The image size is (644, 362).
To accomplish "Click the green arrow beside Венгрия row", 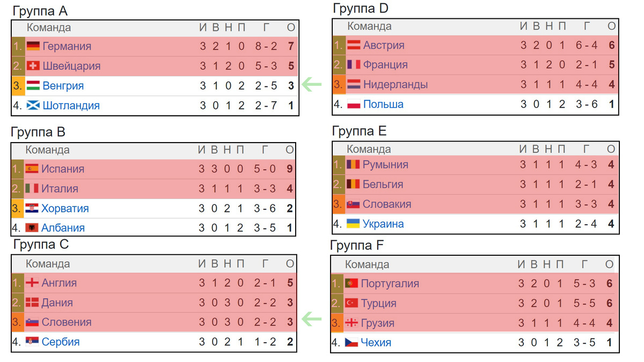I will pyautogui.click(x=311, y=84).
